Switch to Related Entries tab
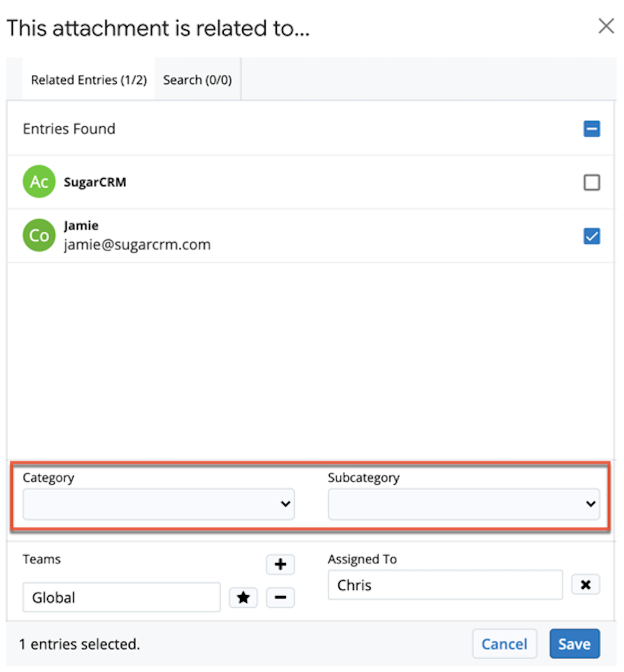 click(x=89, y=80)
